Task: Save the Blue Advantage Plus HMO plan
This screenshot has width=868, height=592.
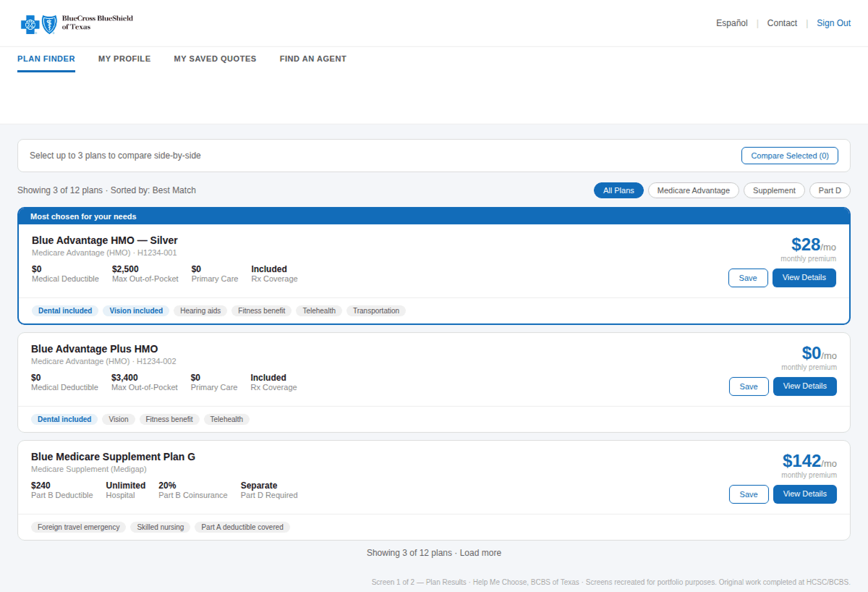Action: [x=749, y=386]
